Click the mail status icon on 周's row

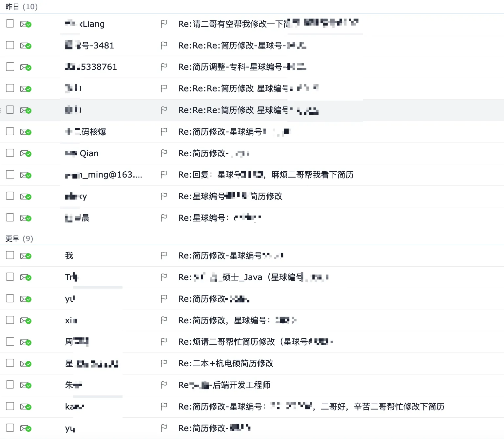tap(26, 342)
